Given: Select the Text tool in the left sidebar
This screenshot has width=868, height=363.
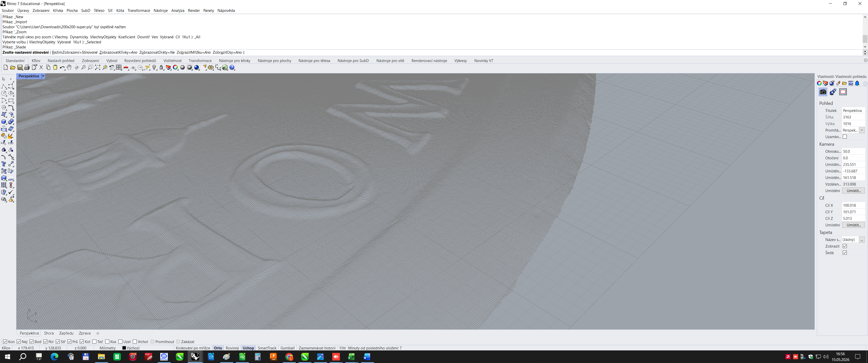Looking at the screenshot, I should 4,164.
